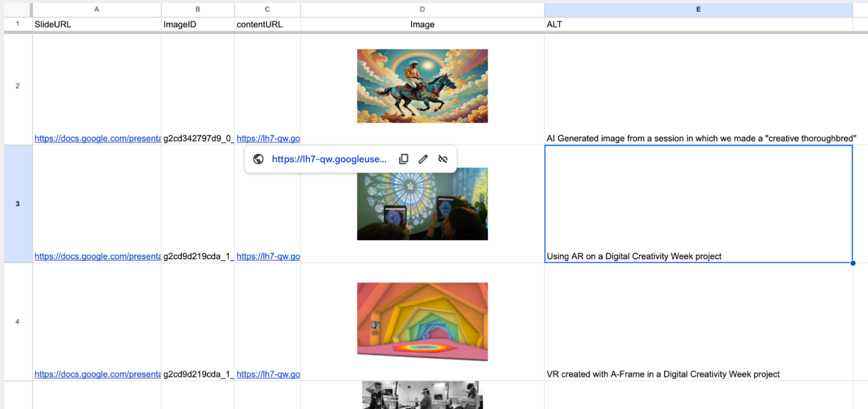The image size is (868, 409).
Task: Click the edit link pencil icon
Action: (x=423, y=159)
